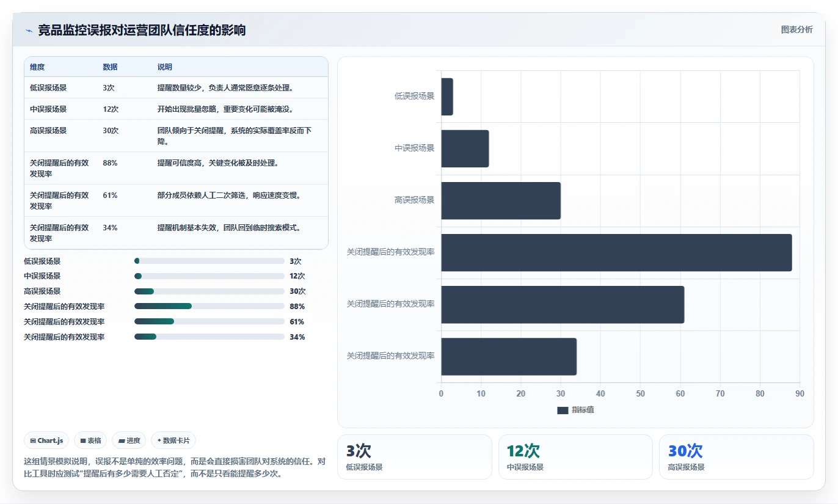Click the blue logo icon beside the title
Screen dimensions: 838x504
(29, 30)
